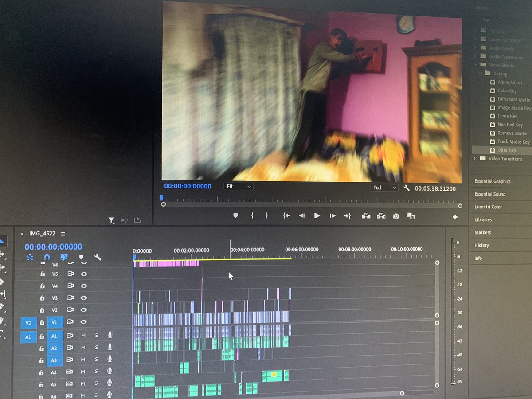Screen dimensions: 532x399
Task: Click the Add Marker icon in transport controls
Action: tap(235, 216)
